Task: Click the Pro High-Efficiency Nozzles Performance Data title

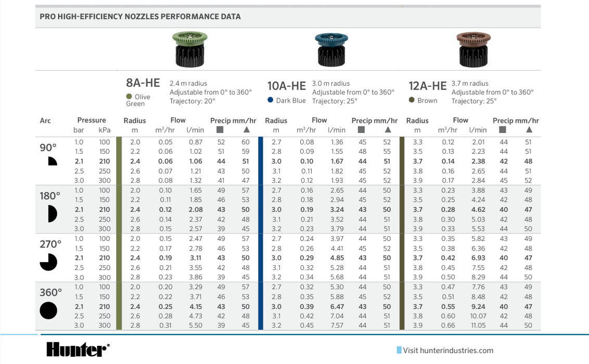Action: [x=140, y=17]
